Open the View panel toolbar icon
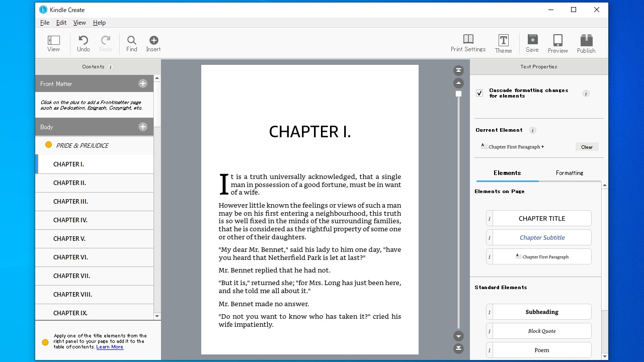This screenshot has height=362, width=644. pos(53,44)
